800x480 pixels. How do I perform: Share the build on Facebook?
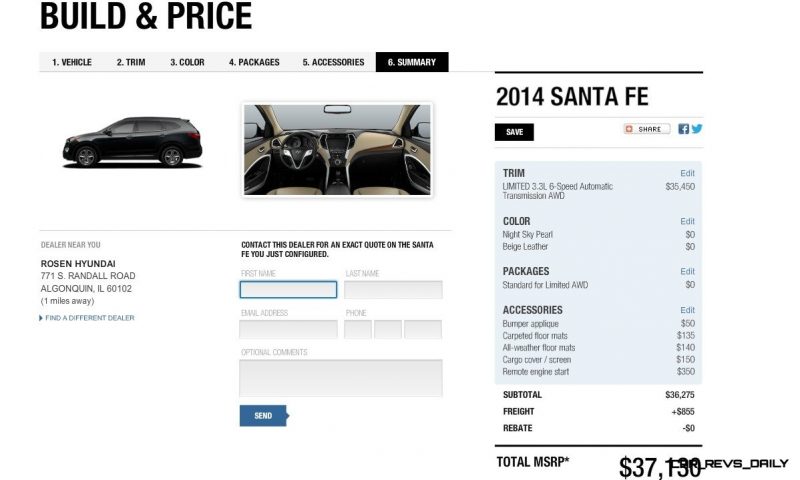pos(683,129)
